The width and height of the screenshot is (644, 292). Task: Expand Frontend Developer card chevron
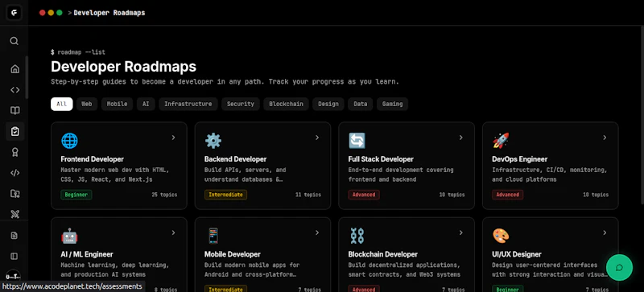[173, 138]
